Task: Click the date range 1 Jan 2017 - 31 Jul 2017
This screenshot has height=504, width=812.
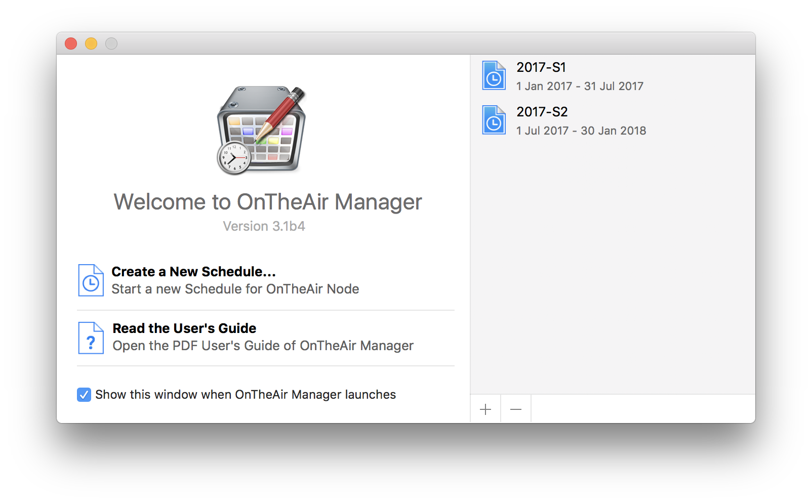Action: tap(580, 87)
